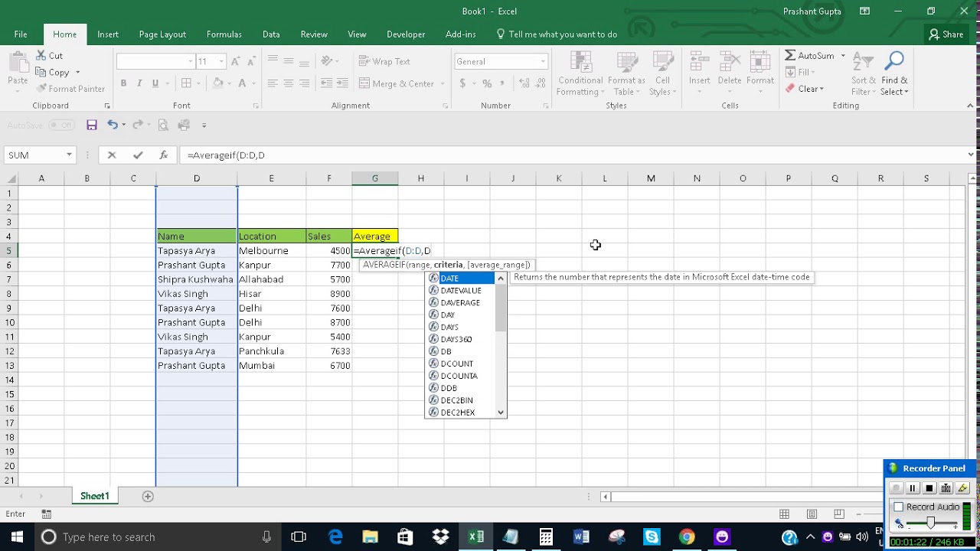Toggle the Record Audio checkbox
The image size is (980, 551).
[x=899, y=507]
